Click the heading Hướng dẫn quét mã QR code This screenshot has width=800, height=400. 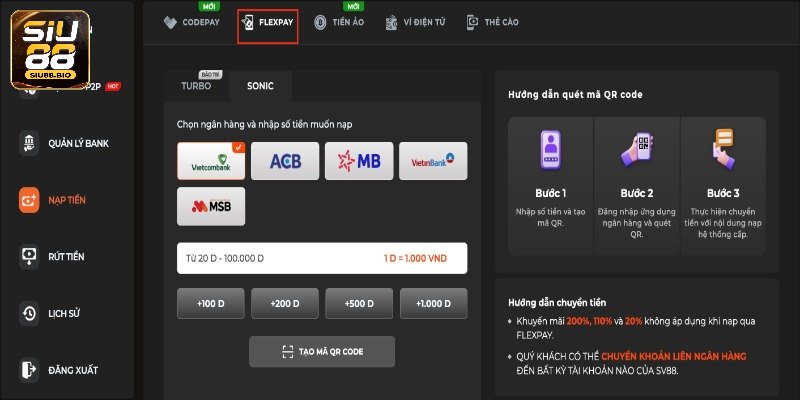click(x=575, y=95)
